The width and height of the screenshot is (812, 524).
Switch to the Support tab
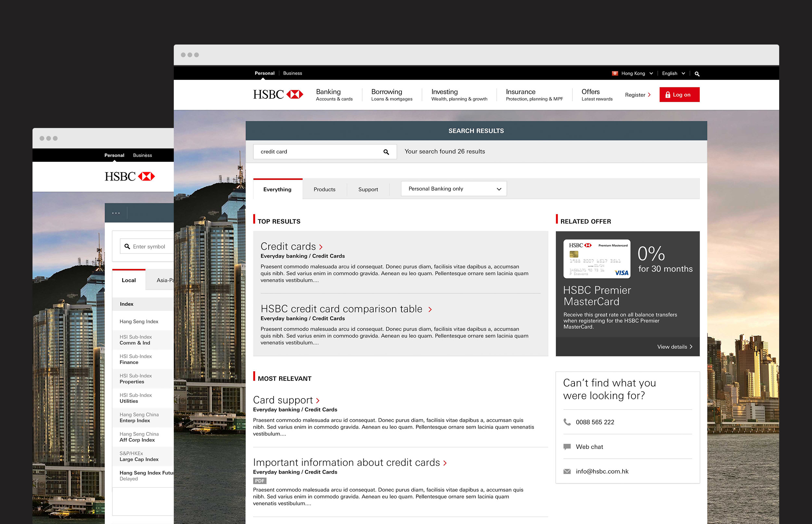368,189
